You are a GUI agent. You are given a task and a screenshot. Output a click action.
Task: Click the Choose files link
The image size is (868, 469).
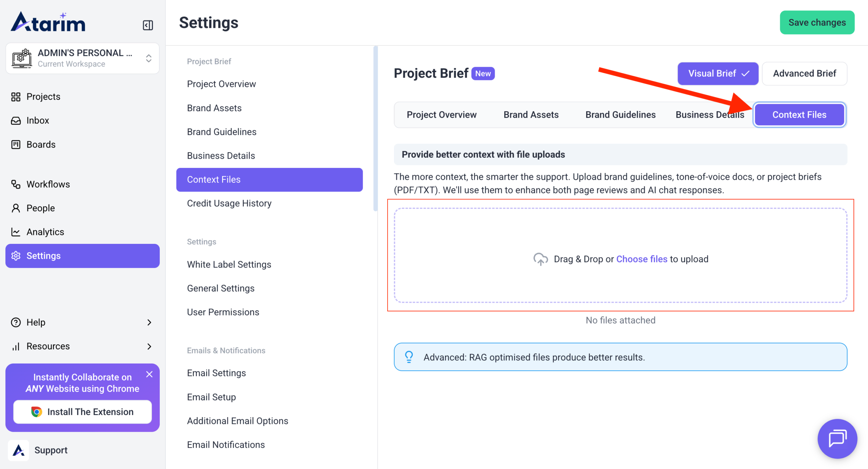(642, 259)
